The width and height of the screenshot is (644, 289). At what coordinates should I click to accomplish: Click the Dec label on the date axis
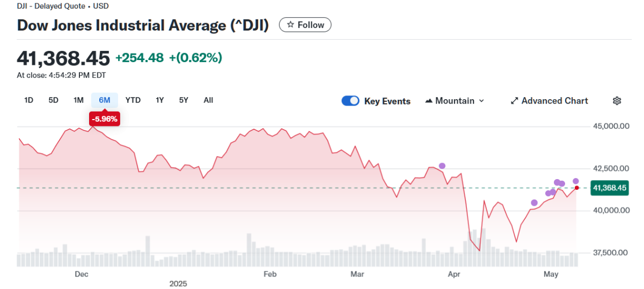coord(81,274)
